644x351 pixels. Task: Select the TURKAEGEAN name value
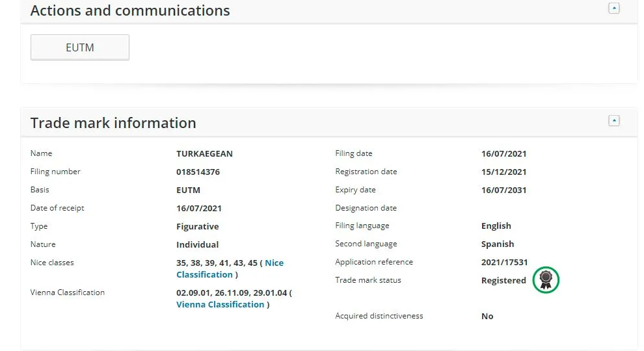[x=204, y=153]
